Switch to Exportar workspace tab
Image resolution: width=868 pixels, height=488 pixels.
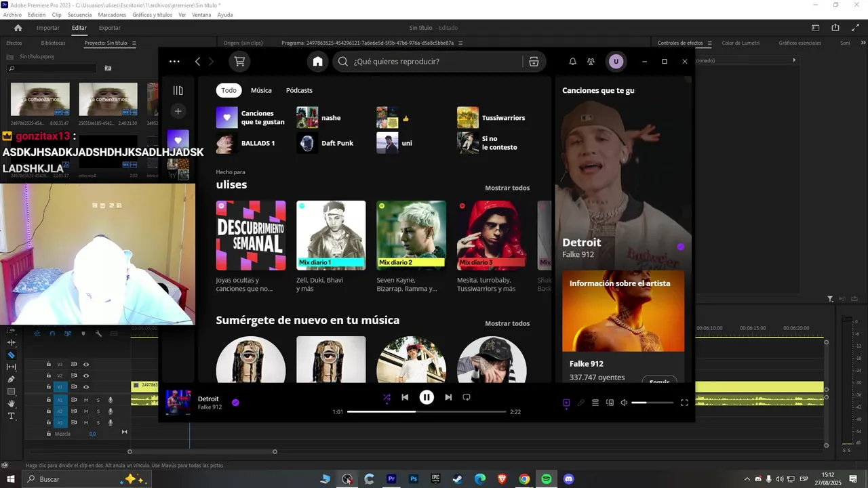[x=110, y=28]
